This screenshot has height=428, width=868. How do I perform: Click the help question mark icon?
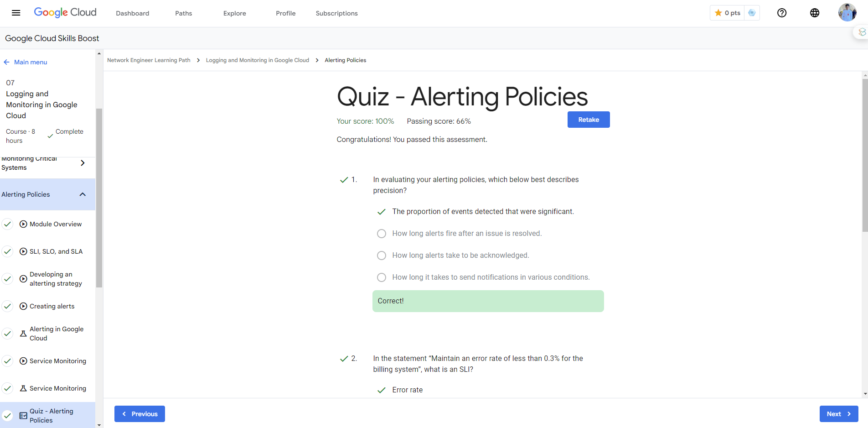pyautogui.click(x=782, y=13)
